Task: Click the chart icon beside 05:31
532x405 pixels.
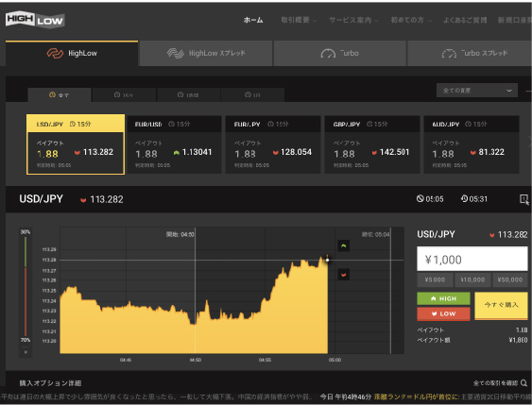Action: point(524,199)
